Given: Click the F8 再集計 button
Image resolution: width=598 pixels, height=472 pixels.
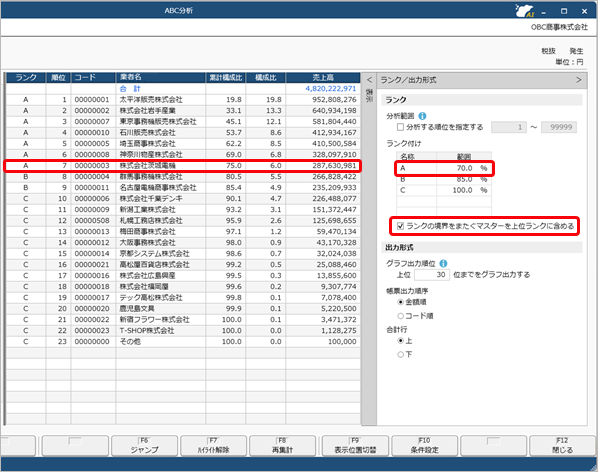Looking at the screenshot, I should coord(282,446).
